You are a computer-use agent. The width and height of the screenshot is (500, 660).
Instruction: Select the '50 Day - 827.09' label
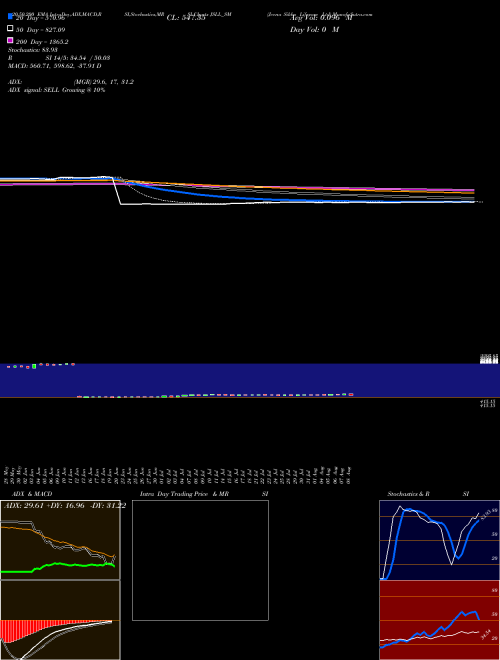[x=40, y=30]
